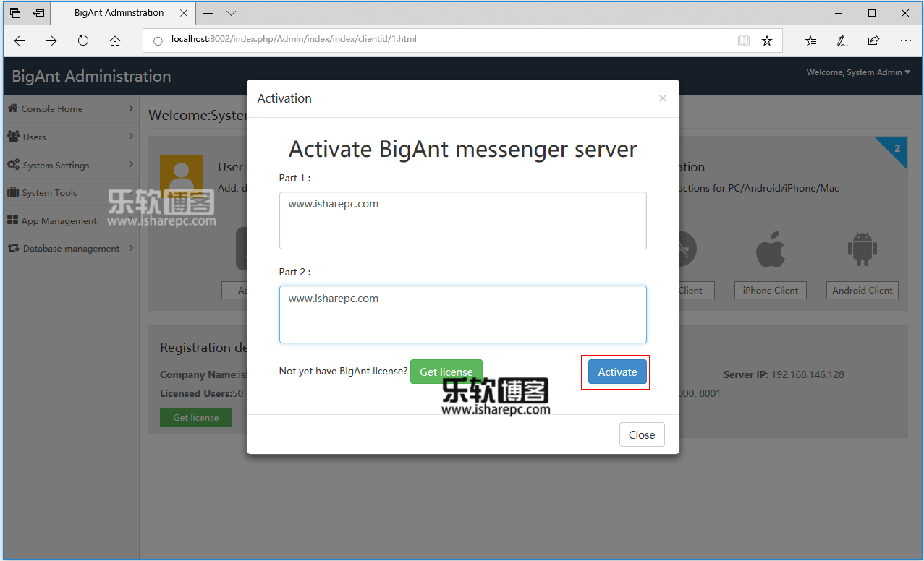Open System Settings in sidebar
This screenshot has width=924, height=561.
pyautogui.click(x=69, y=165)
